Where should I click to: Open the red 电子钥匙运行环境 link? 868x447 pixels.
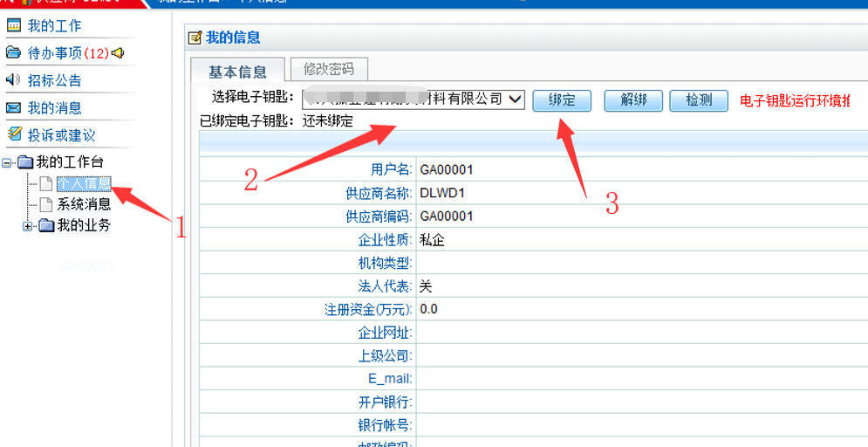pos(794,100)
